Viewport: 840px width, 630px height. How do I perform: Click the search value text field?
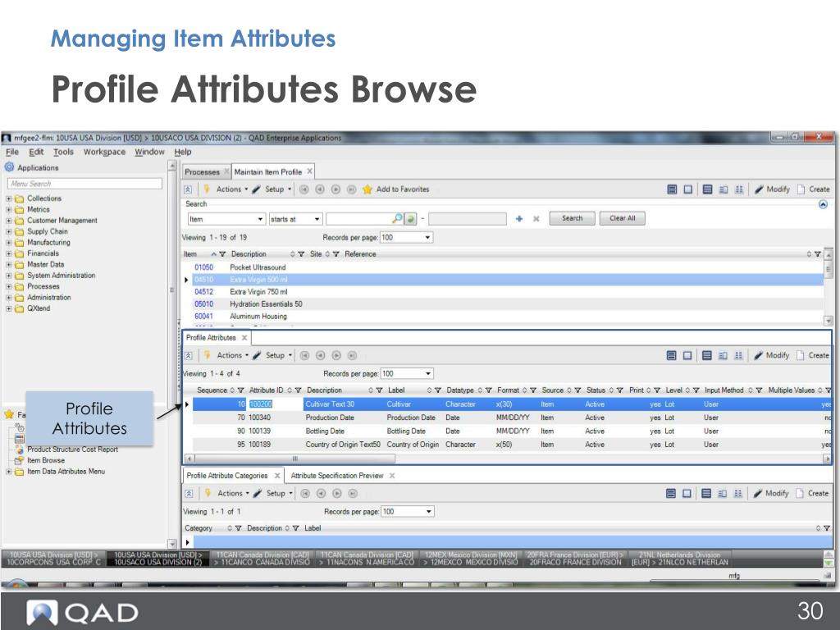point(359,218)
